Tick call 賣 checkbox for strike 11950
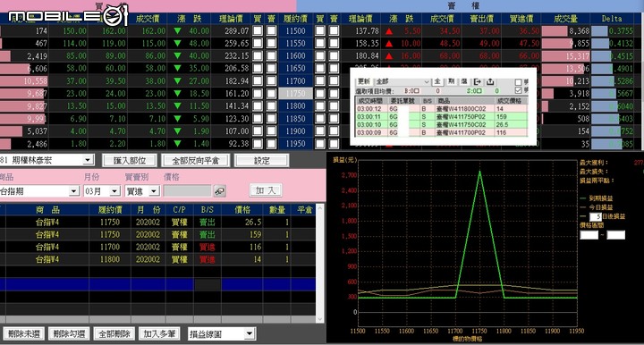The height and width of the screenshot is (345, 644). coord(272,144)
